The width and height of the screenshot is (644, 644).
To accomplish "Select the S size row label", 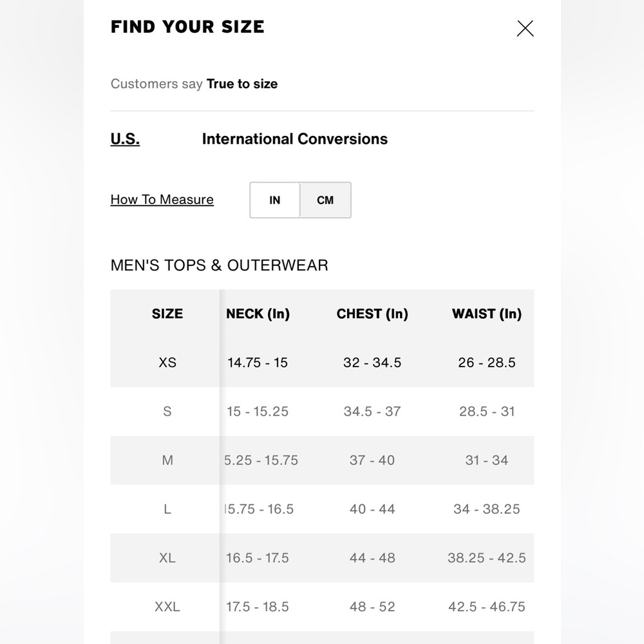I will click(x=167, y=412).
